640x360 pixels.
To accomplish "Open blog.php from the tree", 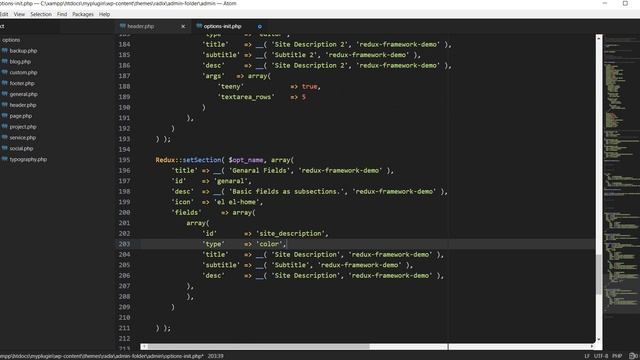I will click(x=20, y=62).
